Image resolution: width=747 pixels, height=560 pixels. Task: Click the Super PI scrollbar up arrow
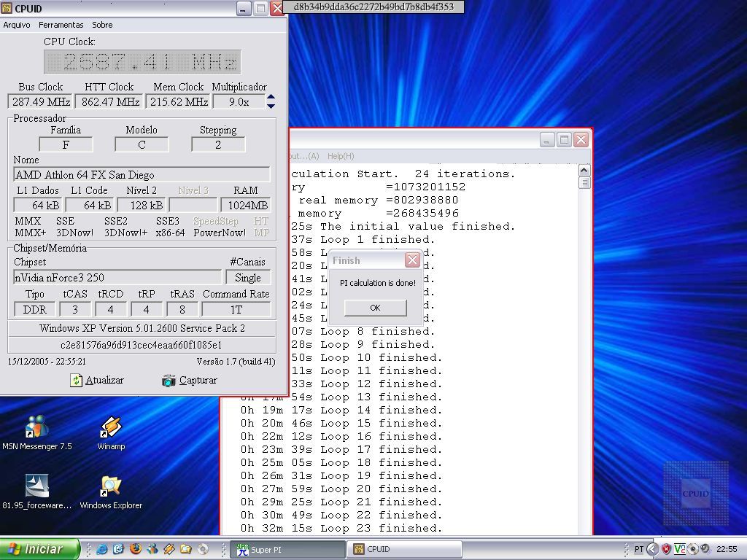[584, 170]
